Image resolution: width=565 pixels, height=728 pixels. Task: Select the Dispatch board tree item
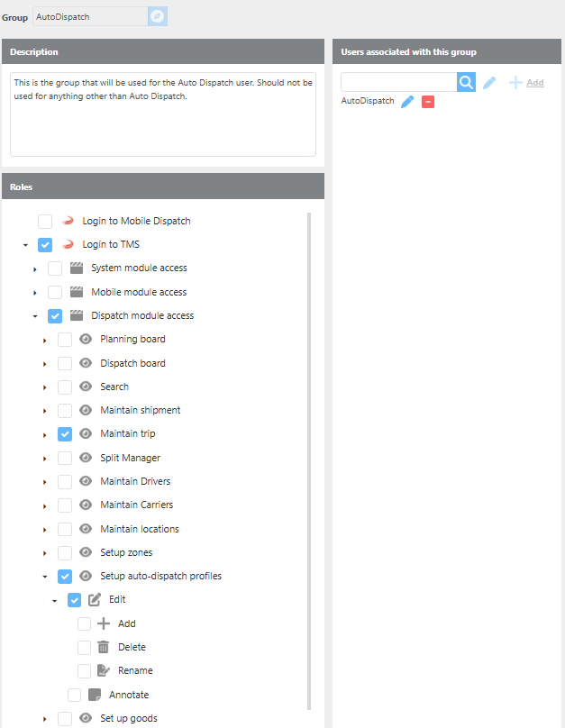(x=132, y=363)
